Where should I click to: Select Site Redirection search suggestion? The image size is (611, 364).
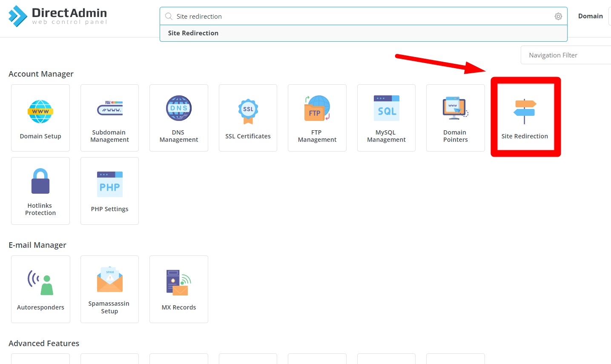(x=364, y=33)
